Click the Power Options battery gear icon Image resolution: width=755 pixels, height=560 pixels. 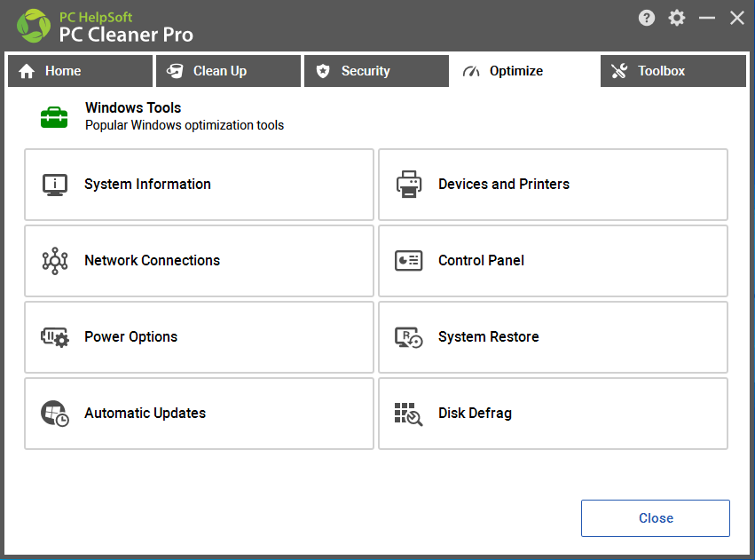pyautogui.click(x=55, y=337)
